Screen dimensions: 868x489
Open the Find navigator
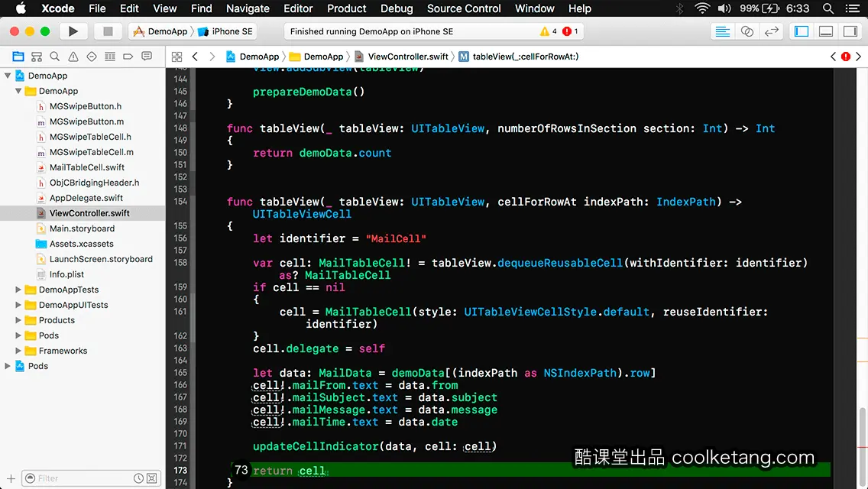point(55,57)
